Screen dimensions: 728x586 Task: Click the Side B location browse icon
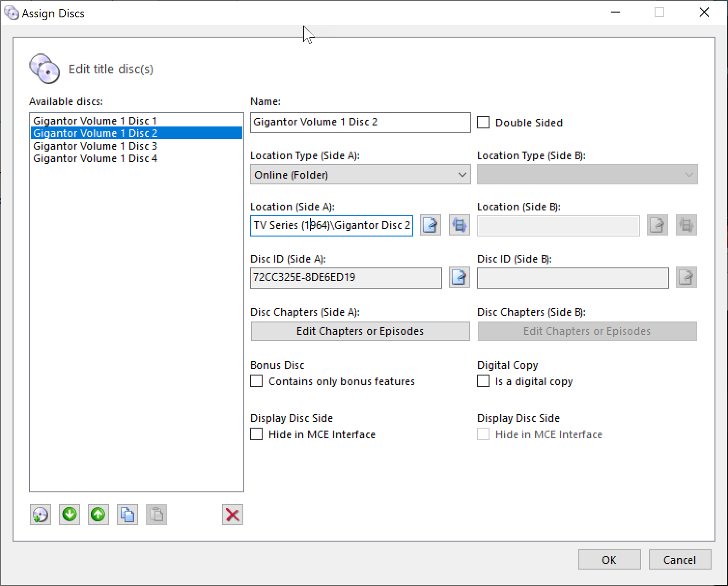658,225
